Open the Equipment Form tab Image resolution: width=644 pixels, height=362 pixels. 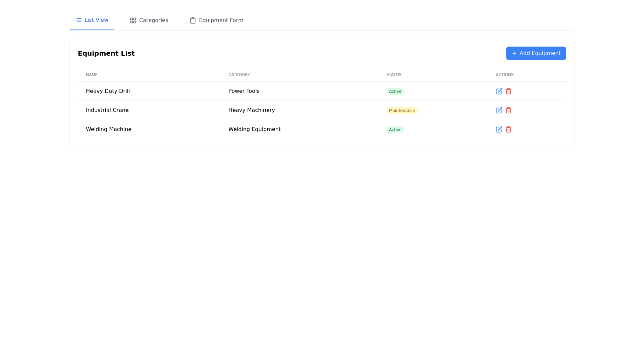point(221,20)
